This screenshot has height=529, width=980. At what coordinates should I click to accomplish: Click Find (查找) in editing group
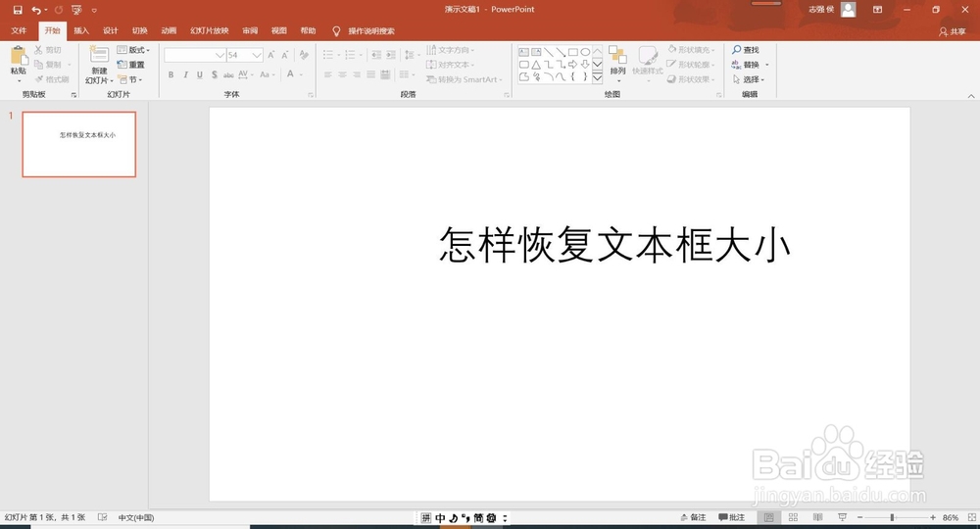[746, 49]
